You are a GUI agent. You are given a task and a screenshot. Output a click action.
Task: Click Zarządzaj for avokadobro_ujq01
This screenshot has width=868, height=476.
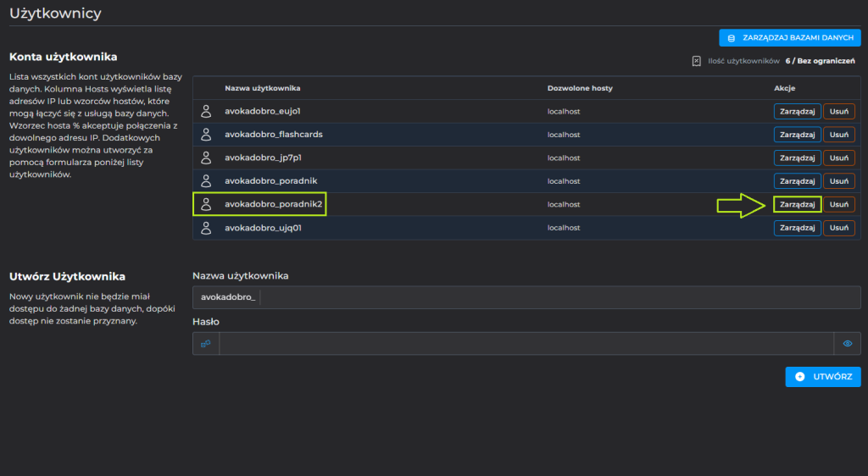pos(797,228)
